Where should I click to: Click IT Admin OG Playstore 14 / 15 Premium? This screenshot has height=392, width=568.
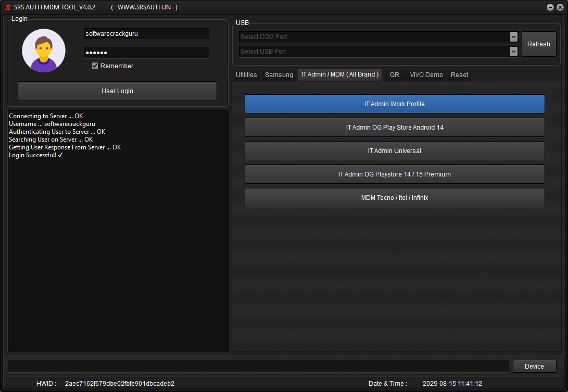(394, 174)
